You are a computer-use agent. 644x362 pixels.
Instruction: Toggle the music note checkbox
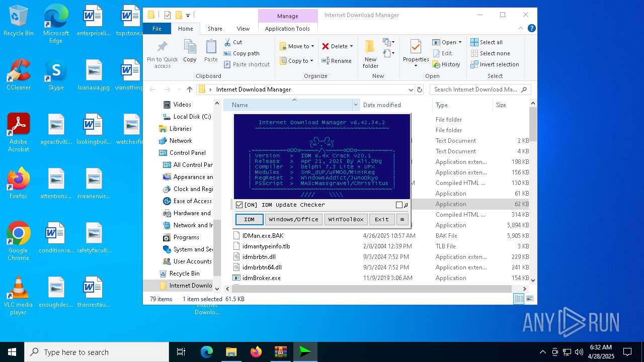tap(399, 205)
